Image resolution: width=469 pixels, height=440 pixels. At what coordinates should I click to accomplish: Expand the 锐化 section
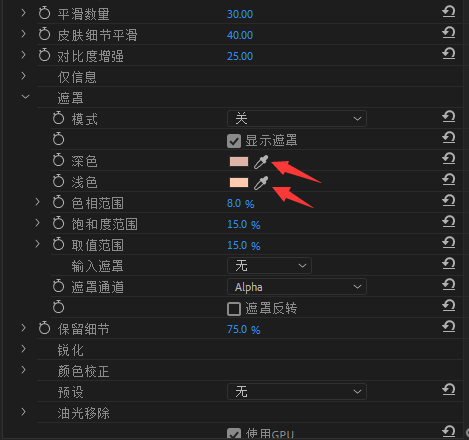pos(23,349)
